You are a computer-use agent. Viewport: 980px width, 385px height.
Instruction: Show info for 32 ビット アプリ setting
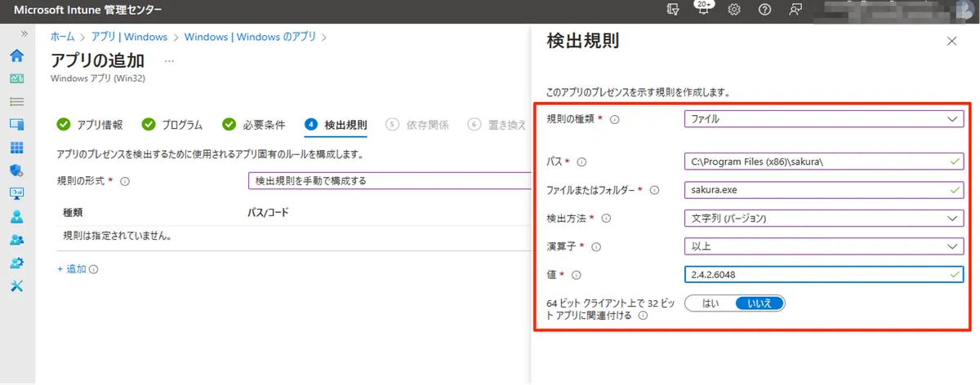644,315
